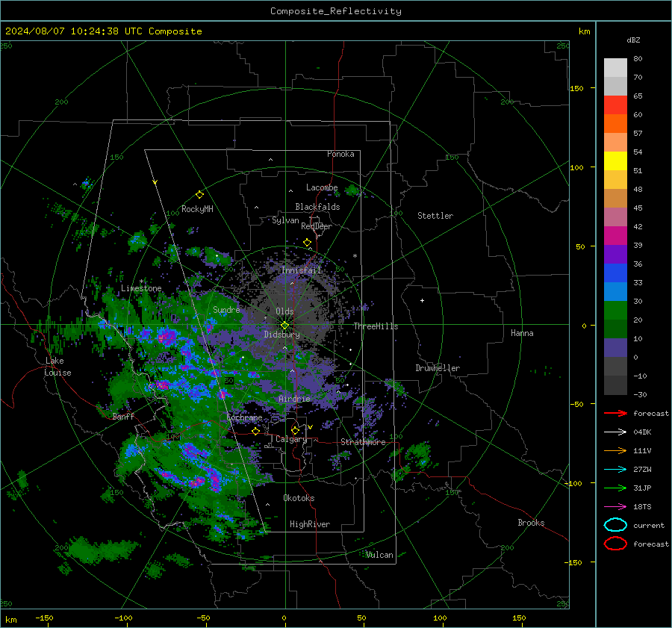Select the -30 dBZ dark grey swatch
Viewport: 672px width, 628px height.
[x=615, y=385]
